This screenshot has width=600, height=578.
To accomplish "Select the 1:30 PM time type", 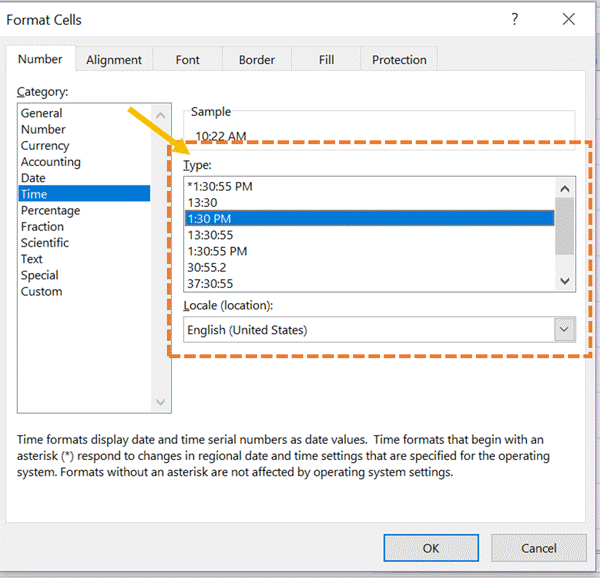I will pos(370,218).
